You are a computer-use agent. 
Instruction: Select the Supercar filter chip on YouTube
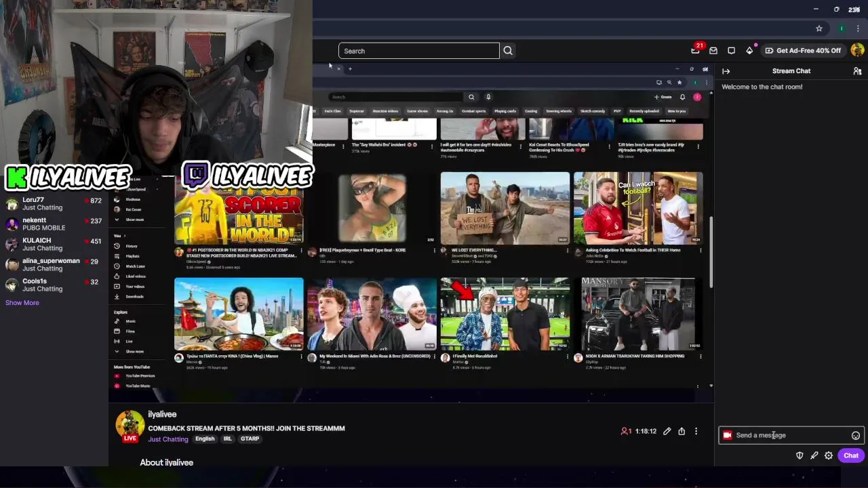(x=357, y=111)
